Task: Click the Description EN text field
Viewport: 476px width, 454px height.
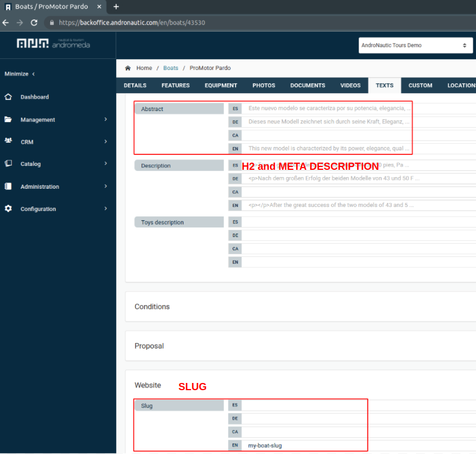Action: point(358,205)
